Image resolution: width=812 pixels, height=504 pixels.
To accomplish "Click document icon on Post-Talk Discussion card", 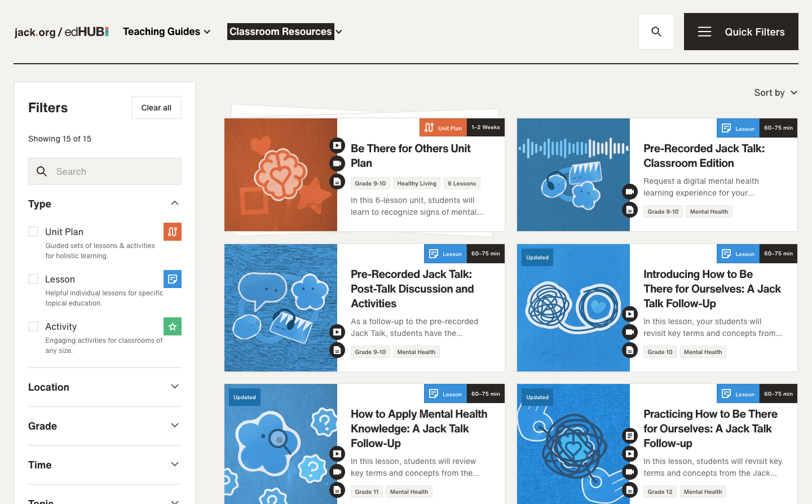I will (337, 350).
